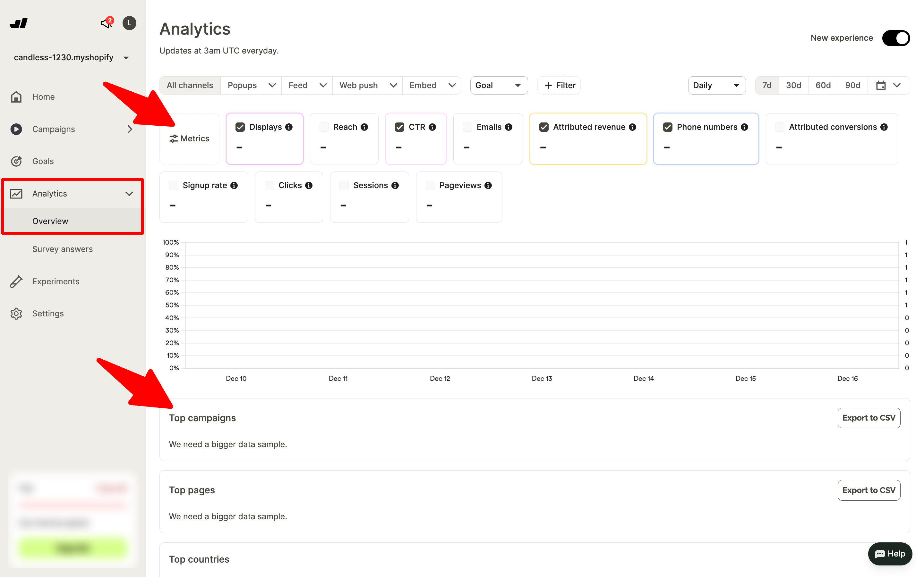
Task: Expand the store selector dropdown
Action: (x=126, y=58)
